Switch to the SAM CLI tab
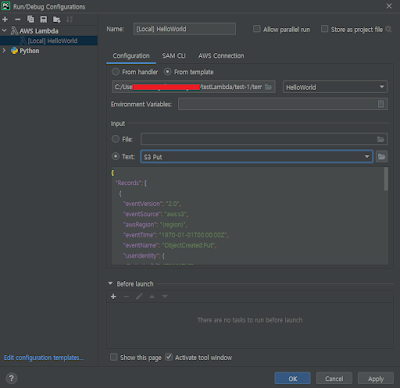400x388 pixels. tap(174, 56)
